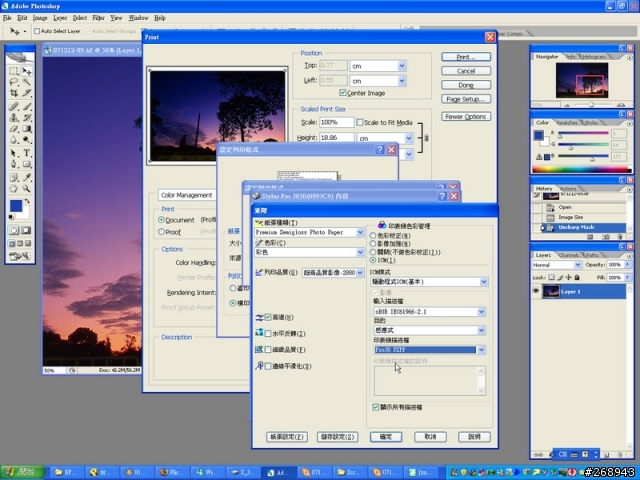The width and height of the screenshot is (640, 480).
Task: Switch to the Channels tab
Action: pyautogui.click(x=569, y=255)
